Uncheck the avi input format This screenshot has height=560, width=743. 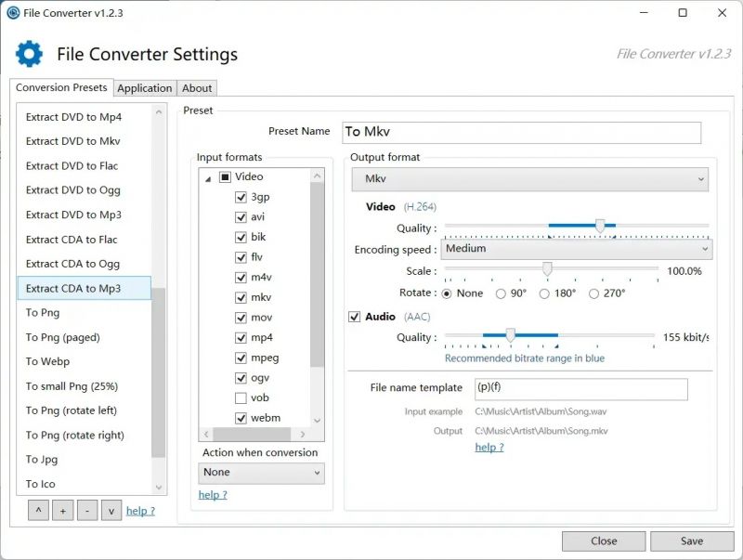point(241,217)
